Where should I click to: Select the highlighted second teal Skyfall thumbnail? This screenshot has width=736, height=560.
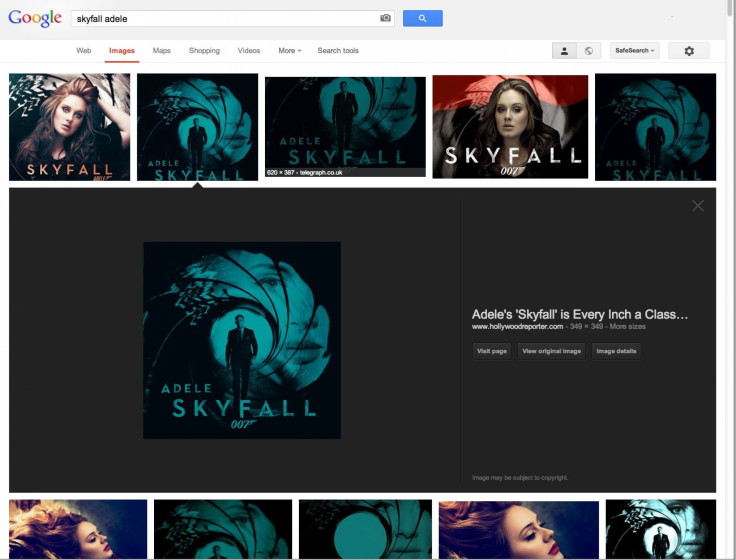pyautogui.click(x=197, y=127)
